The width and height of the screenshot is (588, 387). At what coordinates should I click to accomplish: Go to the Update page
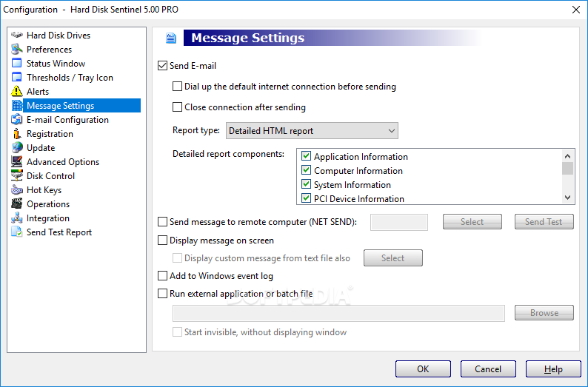[41, 147]
